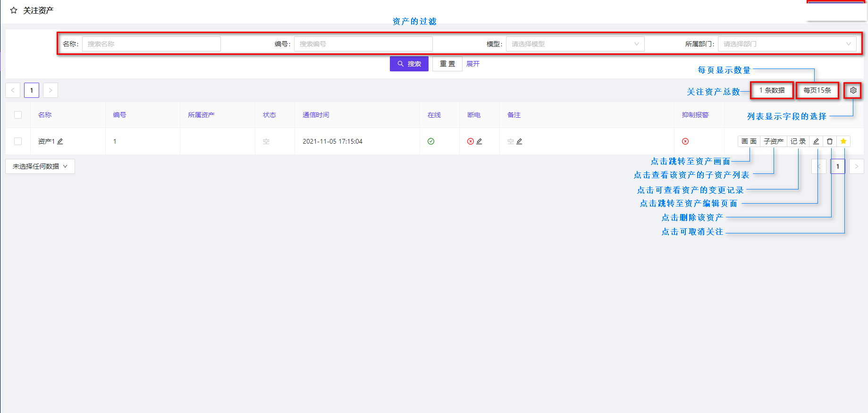Click the red 断电 status cross icon
868x413 pixels.
coord(471,141)
